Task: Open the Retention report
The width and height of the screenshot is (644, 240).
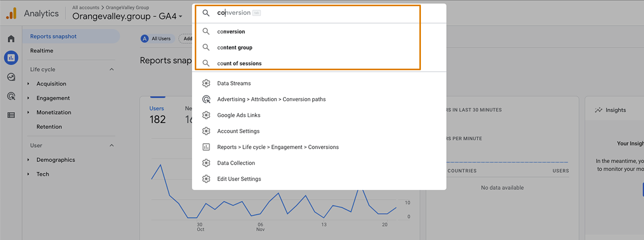Action: 49,127
